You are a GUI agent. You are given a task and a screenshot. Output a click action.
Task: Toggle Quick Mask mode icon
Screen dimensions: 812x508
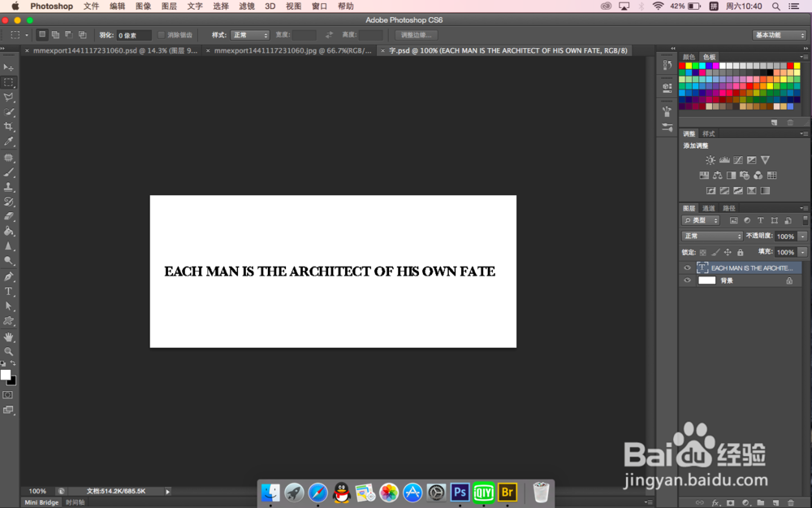(8, 395)
